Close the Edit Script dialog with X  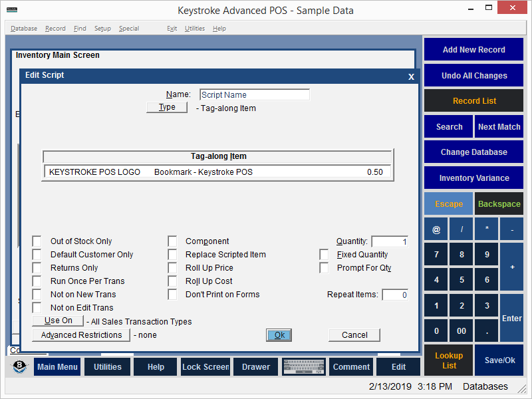[x=411, y=76]
